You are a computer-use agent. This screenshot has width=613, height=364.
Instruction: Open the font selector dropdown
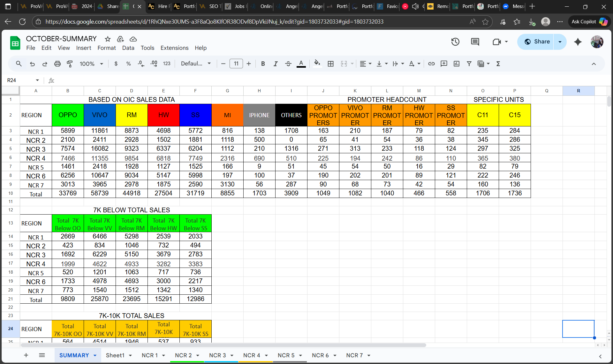(x=196, y=64)
